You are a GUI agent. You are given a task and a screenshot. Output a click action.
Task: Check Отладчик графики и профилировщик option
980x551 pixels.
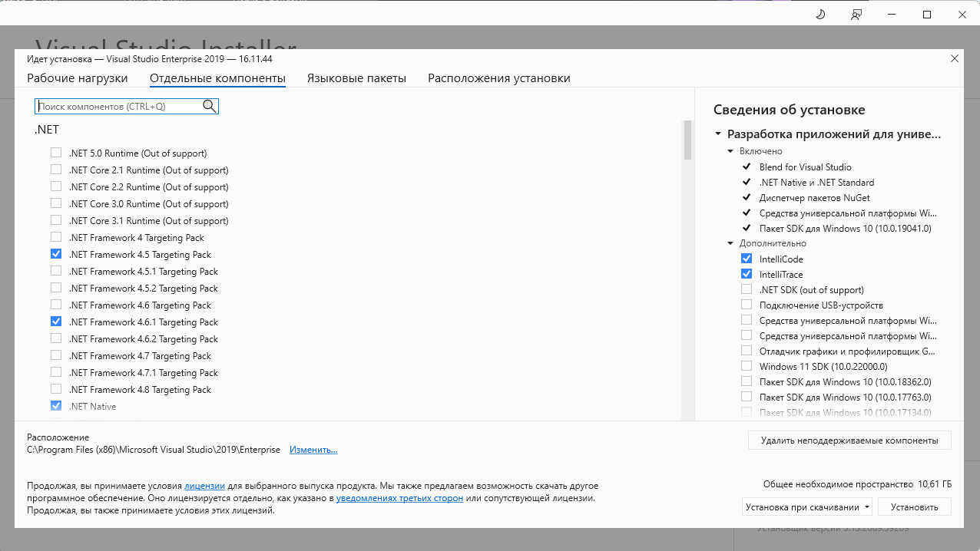[x=747, y=351]
